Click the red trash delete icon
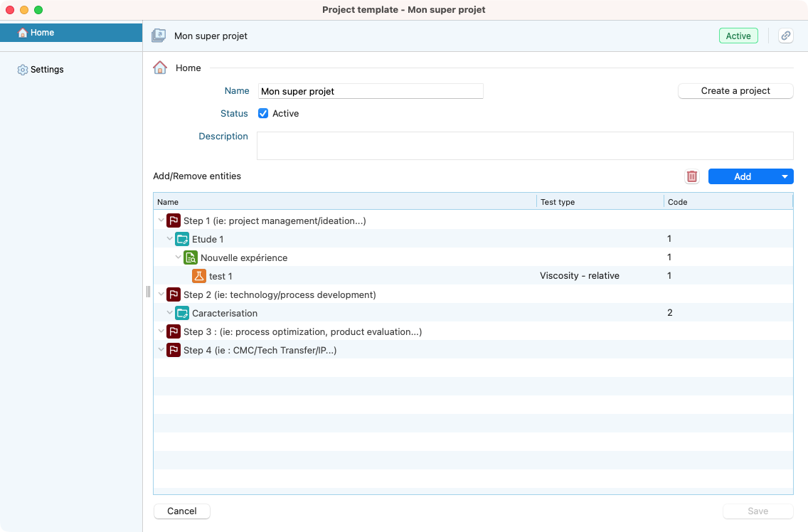The image size is (808, 532). [x=691, y=176]
